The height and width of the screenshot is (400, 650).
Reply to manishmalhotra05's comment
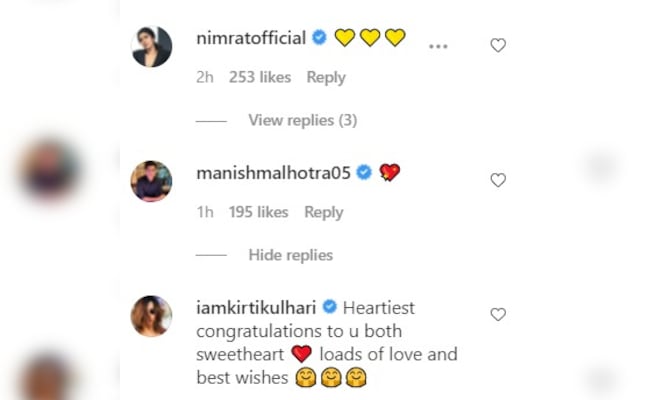tap(323, 212)
